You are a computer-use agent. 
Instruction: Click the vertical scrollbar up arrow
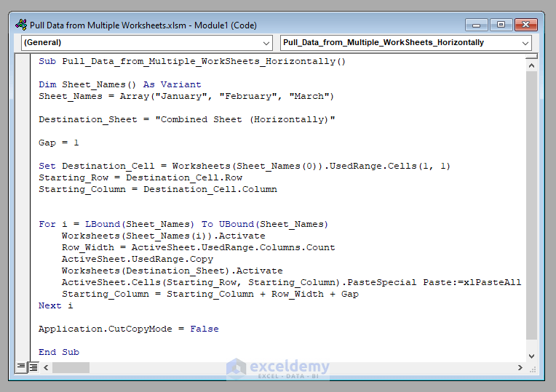531,65
